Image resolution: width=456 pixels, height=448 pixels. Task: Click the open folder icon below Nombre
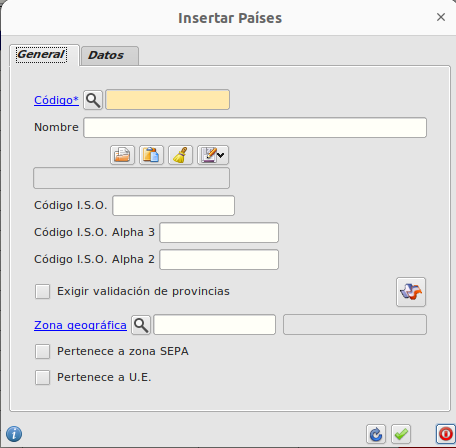[x=122, y=155]
